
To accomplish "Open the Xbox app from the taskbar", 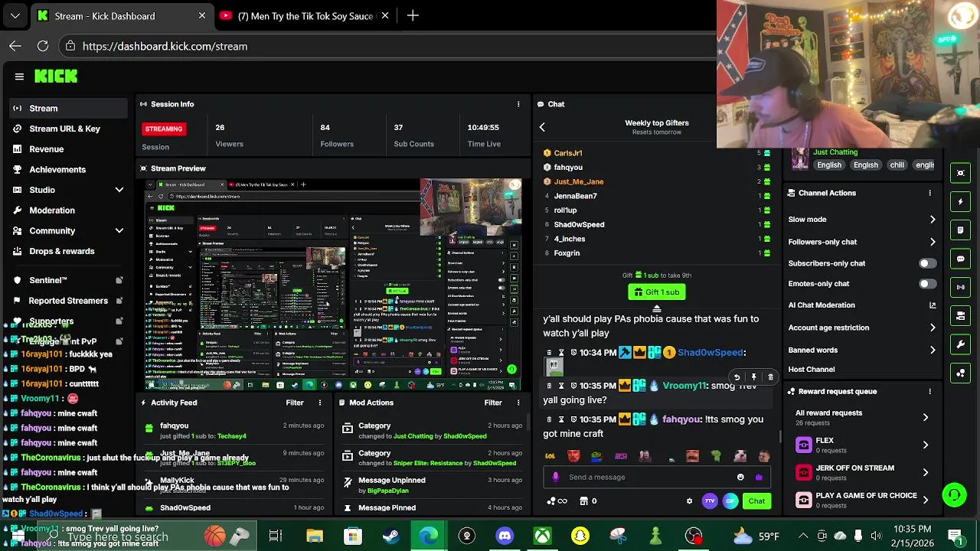I will point(542,536).
